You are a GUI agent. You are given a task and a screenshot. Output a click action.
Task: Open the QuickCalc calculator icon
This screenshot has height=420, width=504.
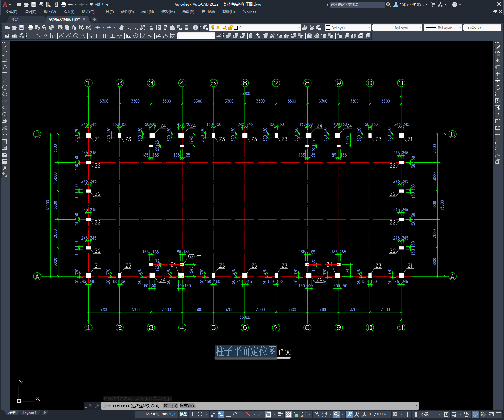point(187,28)
